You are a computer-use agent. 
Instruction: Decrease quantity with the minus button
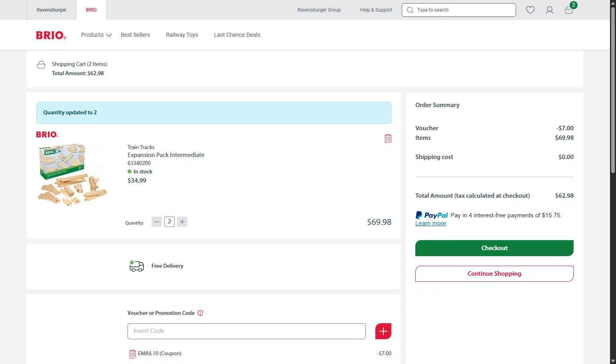click(157, 222)
